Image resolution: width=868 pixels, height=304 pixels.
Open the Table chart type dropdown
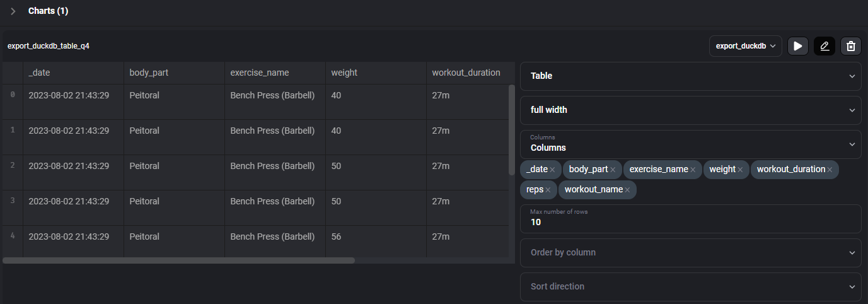click(x=690, y=76)
